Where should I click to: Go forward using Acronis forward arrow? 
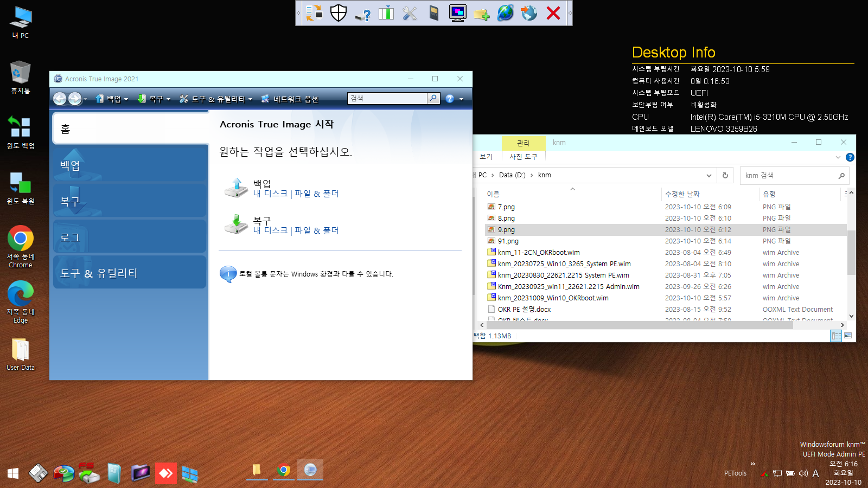(75, 99)
